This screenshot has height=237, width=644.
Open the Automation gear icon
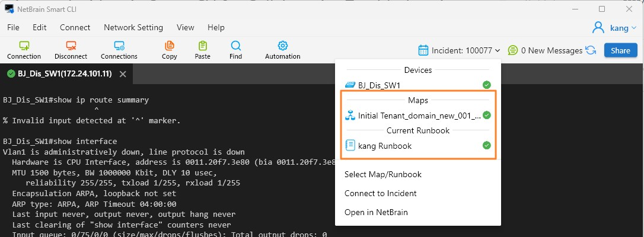click(283, 45)
